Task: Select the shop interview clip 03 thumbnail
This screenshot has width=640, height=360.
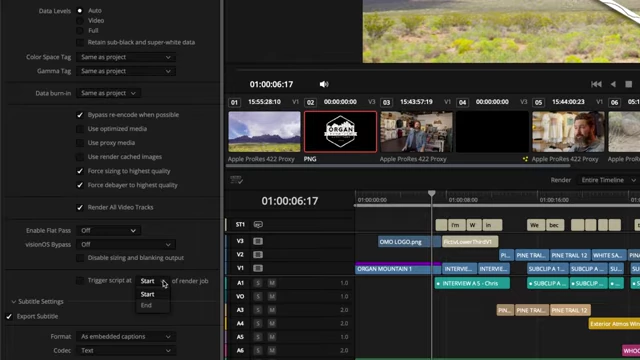Action: (416, 131)
